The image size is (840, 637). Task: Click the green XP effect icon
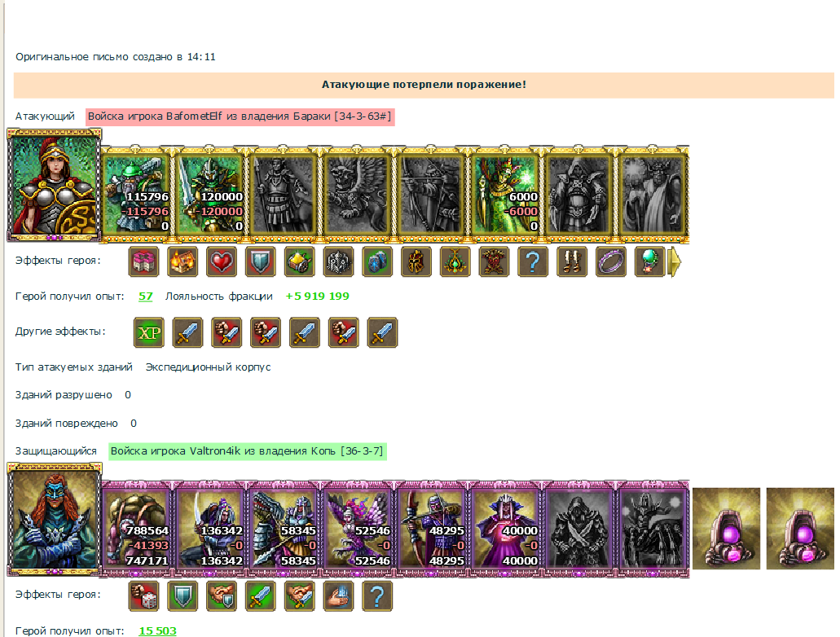[x=149, y=332]
